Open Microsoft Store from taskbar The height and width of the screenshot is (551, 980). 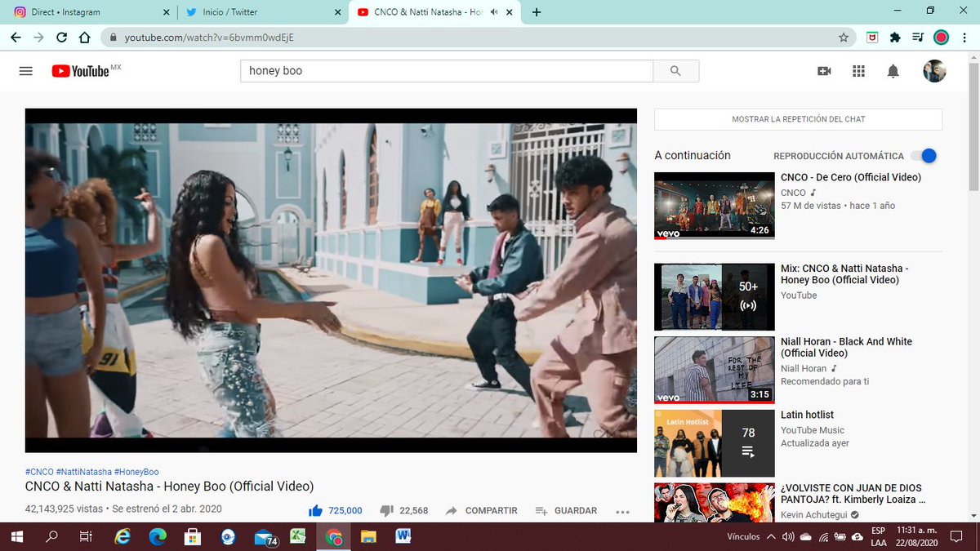coord(193,537)
